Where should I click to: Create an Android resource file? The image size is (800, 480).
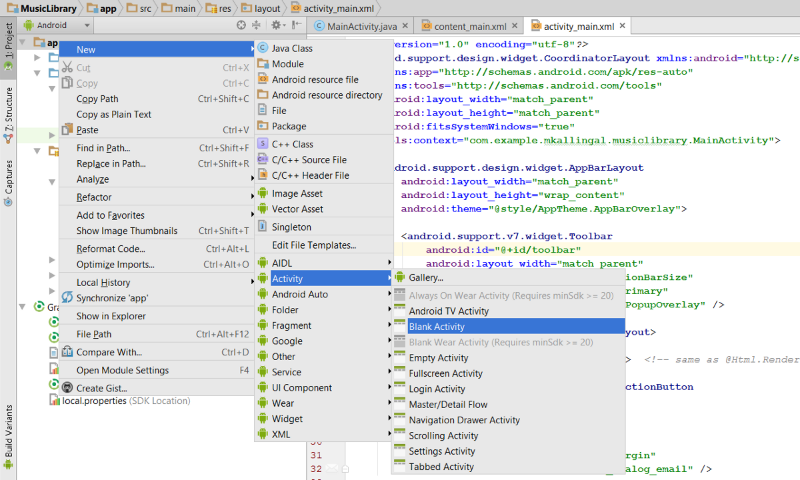click(x=324, y=80)
